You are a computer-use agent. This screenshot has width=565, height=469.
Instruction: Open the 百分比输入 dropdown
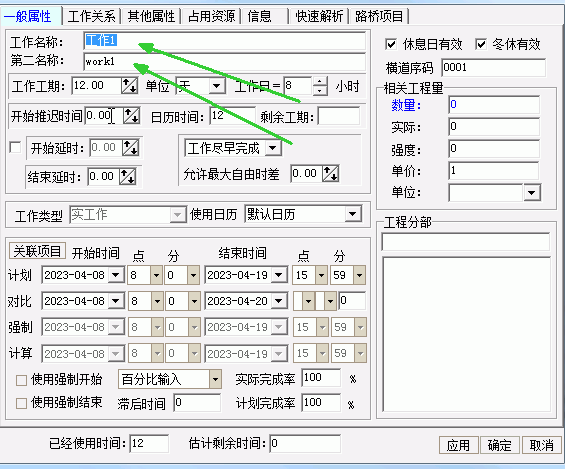(x=215, y=379)
